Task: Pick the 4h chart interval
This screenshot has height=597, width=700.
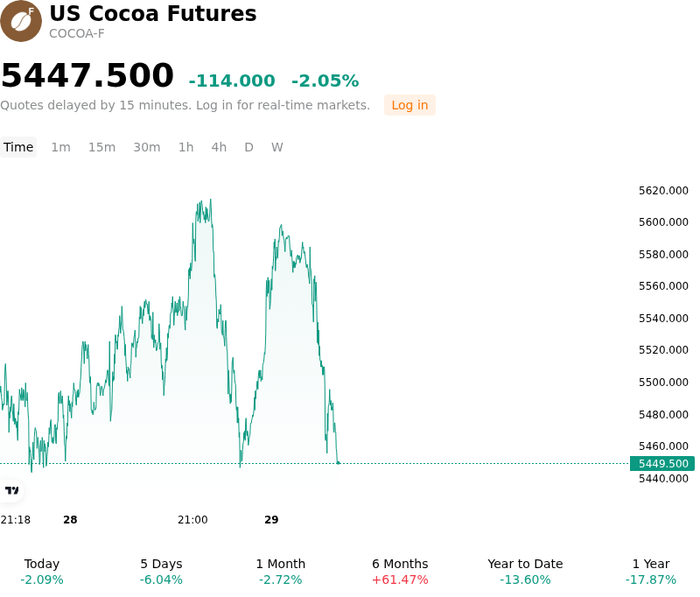Action: coord(219,147)
